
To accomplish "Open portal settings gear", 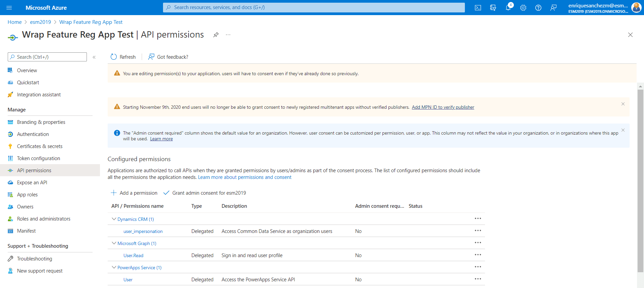I will pos(523,7).
